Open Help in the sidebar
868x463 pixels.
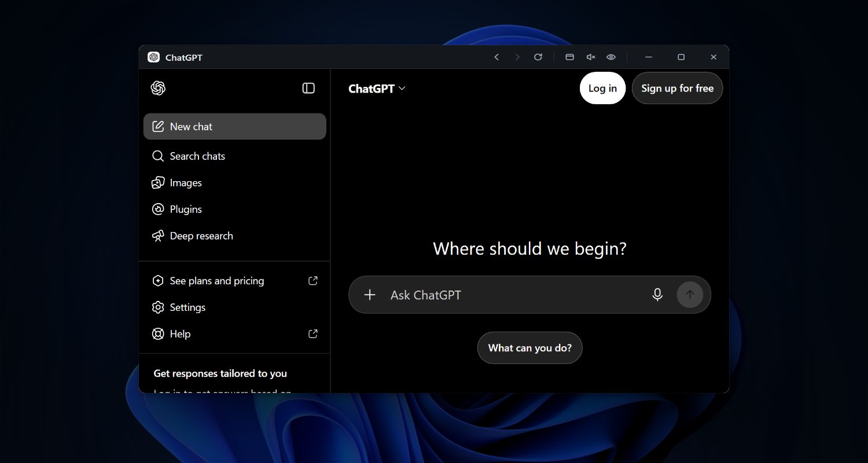[x=235, y=334]
